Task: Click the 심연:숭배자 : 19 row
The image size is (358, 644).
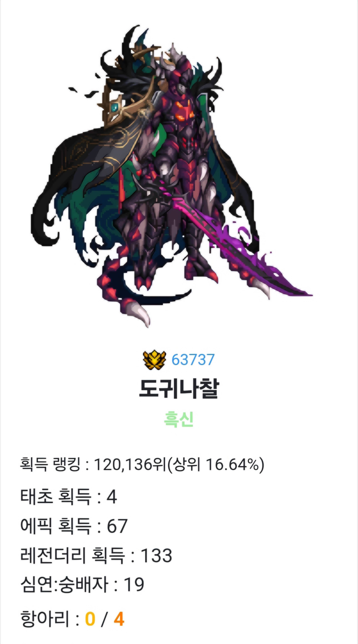Action: (82, 584)
